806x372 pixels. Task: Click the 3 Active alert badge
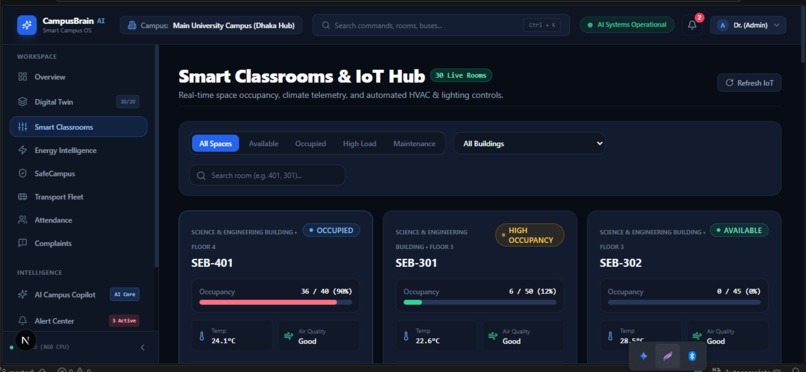(x=124, y=321)
